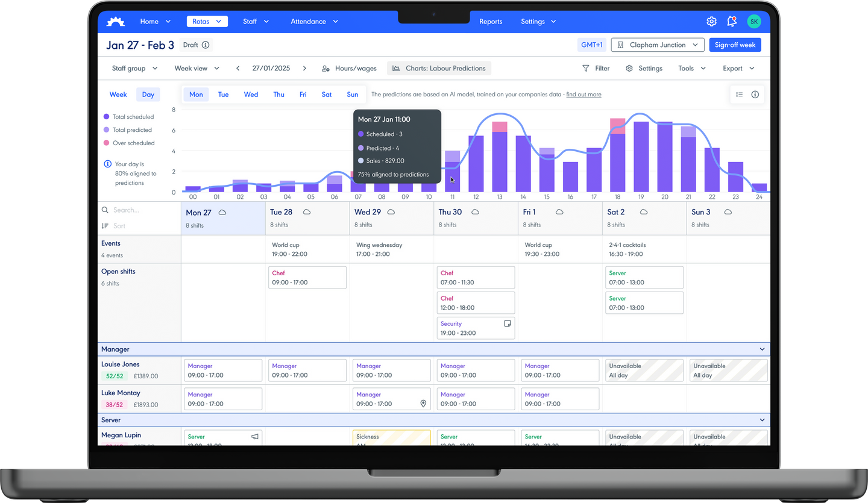Click the search field above the schedule
The image size is (868, 503).
tap(130, 210)
